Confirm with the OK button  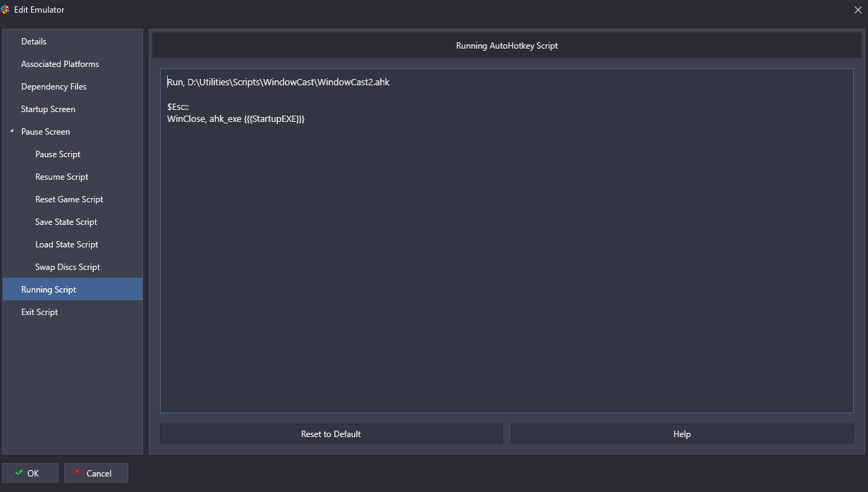coord(30,473)
